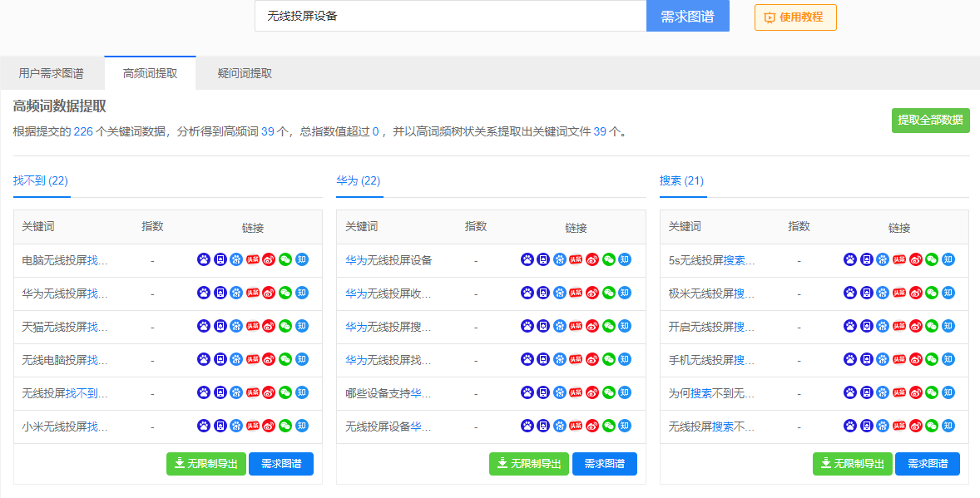Screen dimensions: 980x498
Task: Open Baidu mobile icon in 开启无线投屏搜… row
Action: [867, 326]
